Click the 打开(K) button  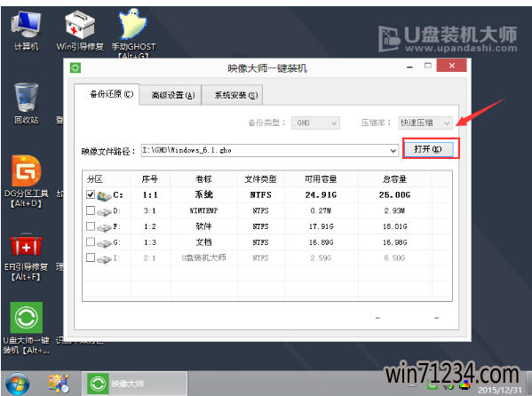pyautogui.click(x=428, y=149)
